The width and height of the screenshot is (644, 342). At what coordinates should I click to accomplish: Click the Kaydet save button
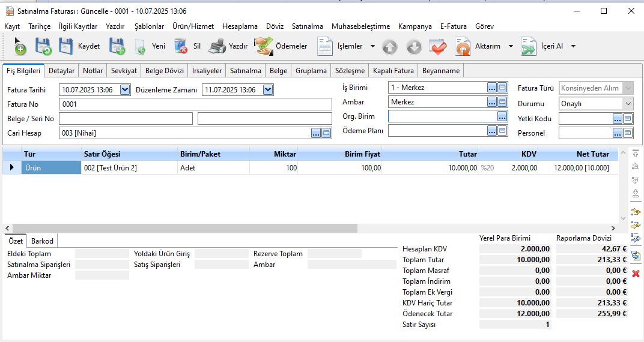pos(79,46)
